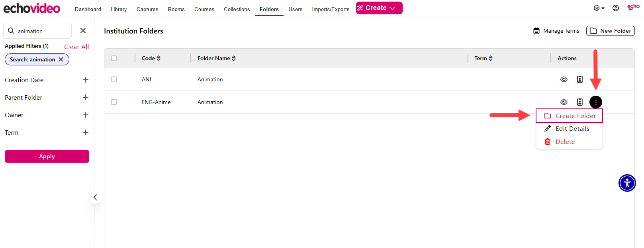Click the echovideo logo
Viewport: 644px width, 248px height.
(32, 8)
